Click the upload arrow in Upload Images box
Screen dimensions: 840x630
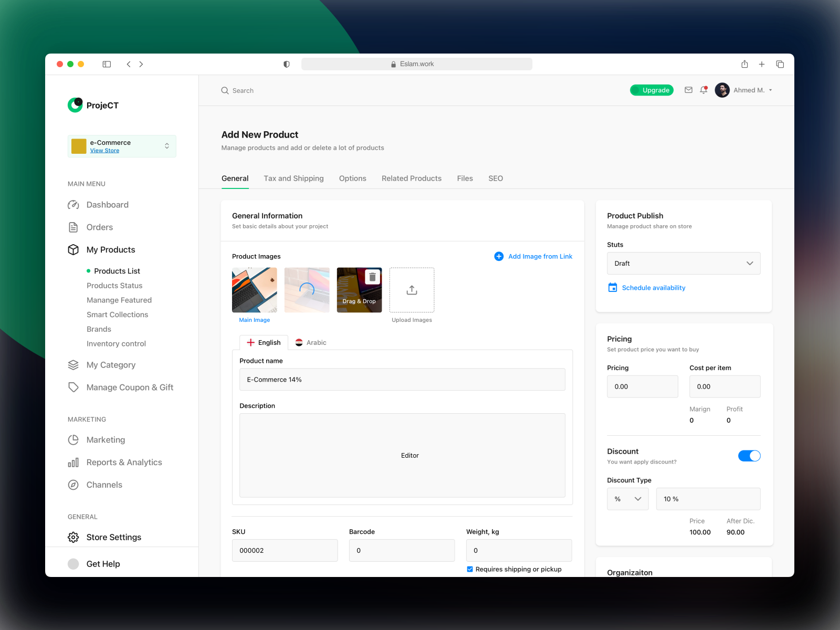coord(412,290)
